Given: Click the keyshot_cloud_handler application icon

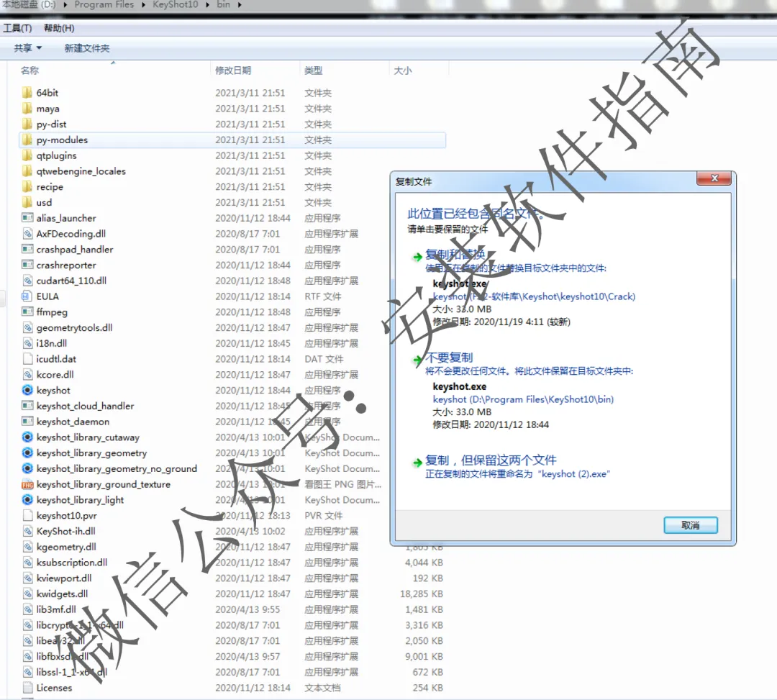Looking at the screenshot, I should [x=27, y=406].
